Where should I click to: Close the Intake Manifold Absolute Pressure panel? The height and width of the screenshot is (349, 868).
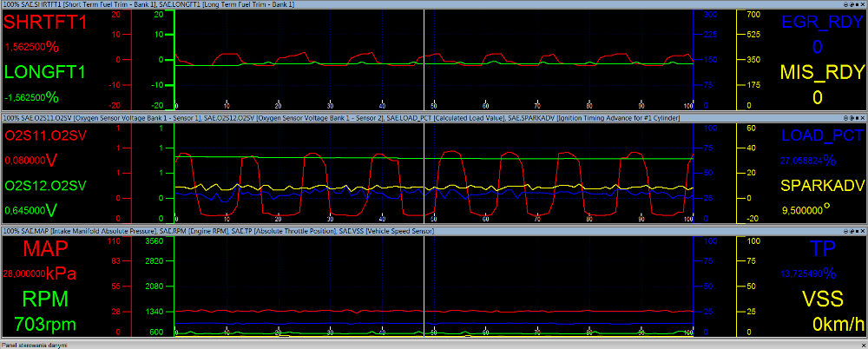[x=863, y=230]
